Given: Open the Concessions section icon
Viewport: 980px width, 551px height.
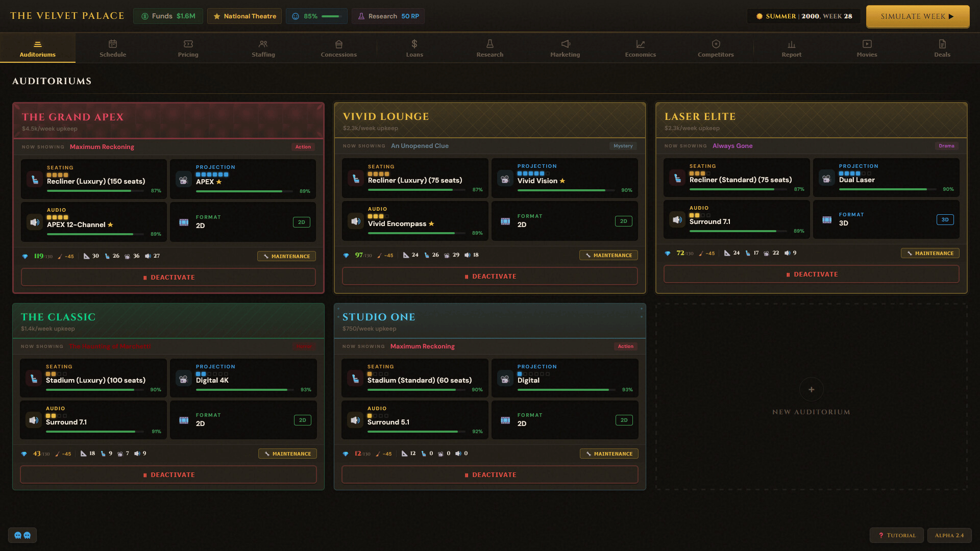Looking at the screenshot, I should [338, 44].
